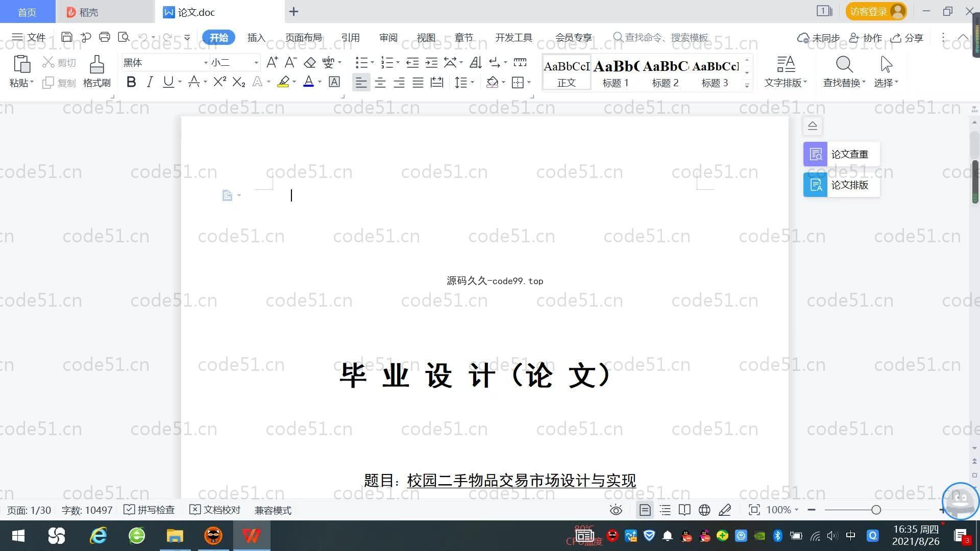
Task: Click 文档校对 document proofreading
Action: [x=215, y=510]
